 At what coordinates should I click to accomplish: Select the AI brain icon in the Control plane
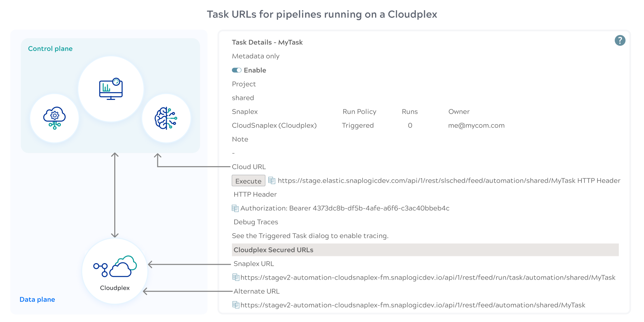166,118
